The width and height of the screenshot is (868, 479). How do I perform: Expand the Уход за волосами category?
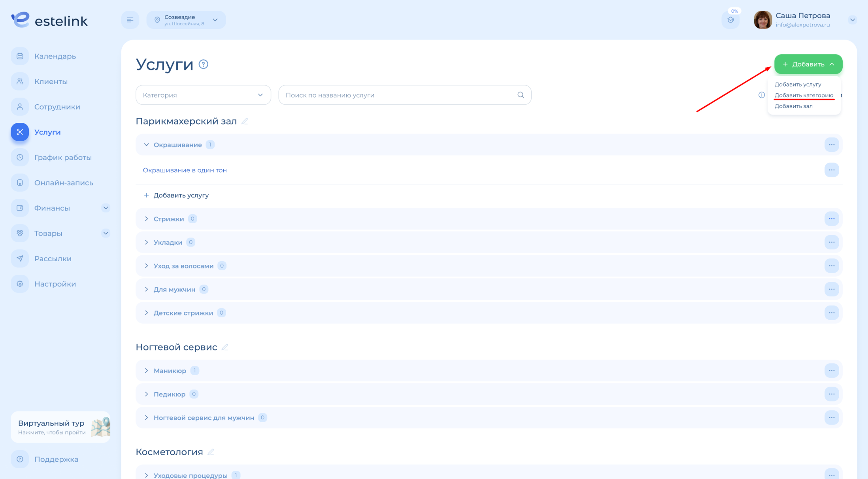pos(146,266)
